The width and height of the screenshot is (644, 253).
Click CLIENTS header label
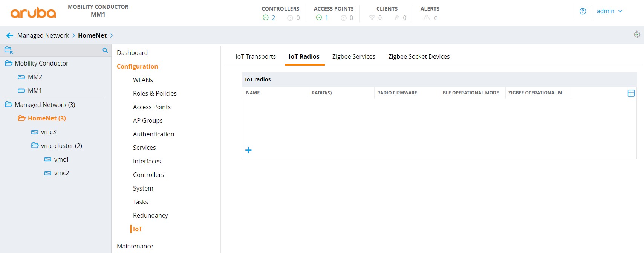(387, 9)
